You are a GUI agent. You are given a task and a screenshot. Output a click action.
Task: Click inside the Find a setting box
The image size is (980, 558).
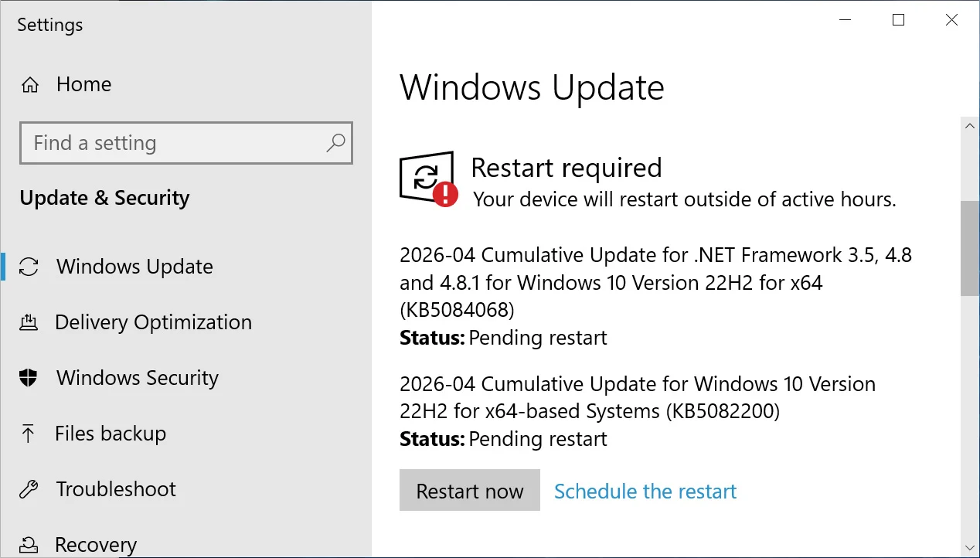tap(155, 143)
